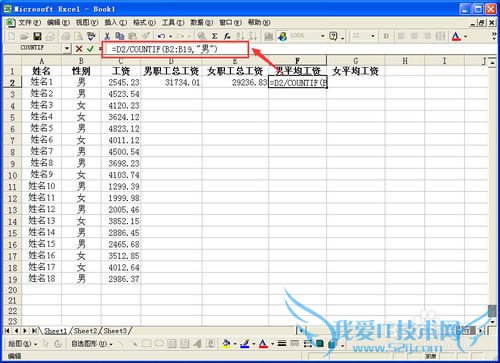The image size is (500, 363).
Task: Apply drawing toolbar line color brush swatch
Action: click(x=245, y=343)
